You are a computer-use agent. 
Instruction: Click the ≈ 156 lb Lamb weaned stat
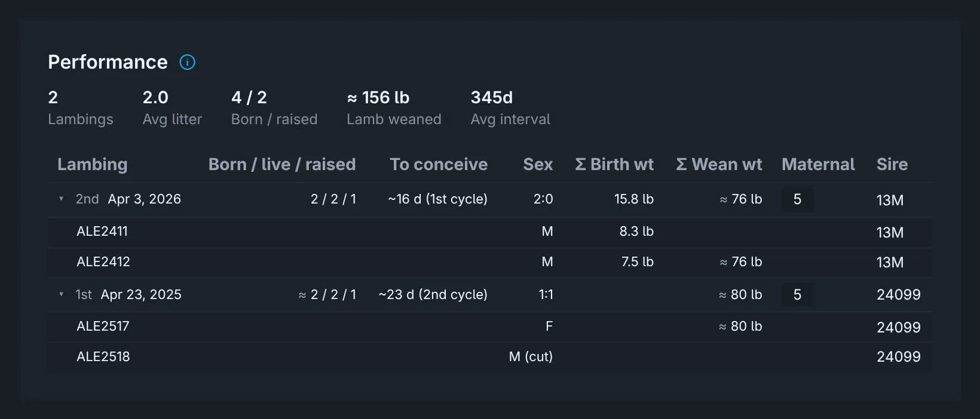pos(394,107)
